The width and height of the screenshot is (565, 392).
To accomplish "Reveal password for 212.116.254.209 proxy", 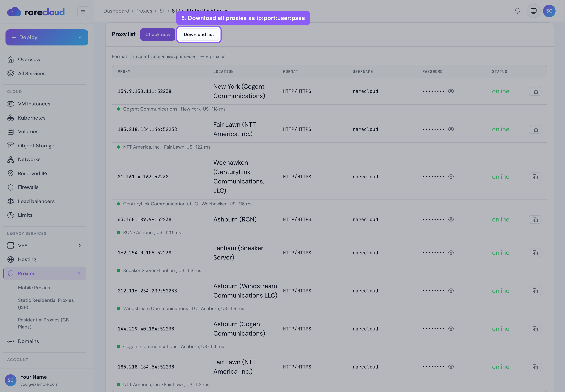I will [451, 290].
